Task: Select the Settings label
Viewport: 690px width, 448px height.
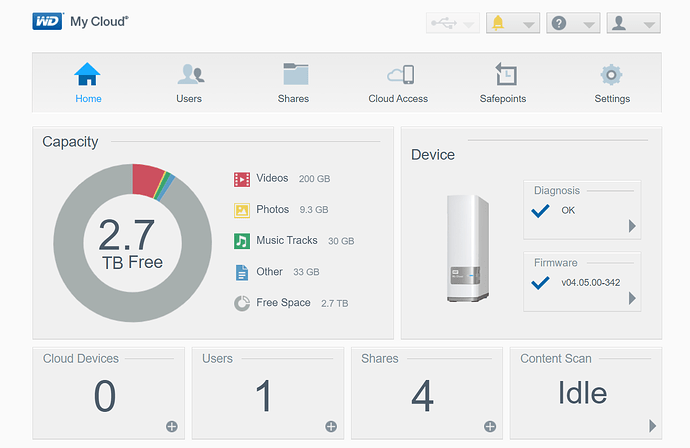Action: coord(612,99)
